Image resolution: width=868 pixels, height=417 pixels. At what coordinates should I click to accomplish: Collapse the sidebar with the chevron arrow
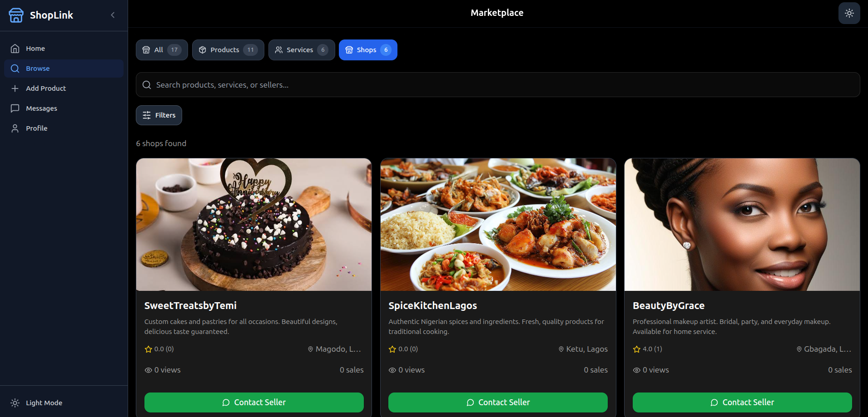coord(113,15)
